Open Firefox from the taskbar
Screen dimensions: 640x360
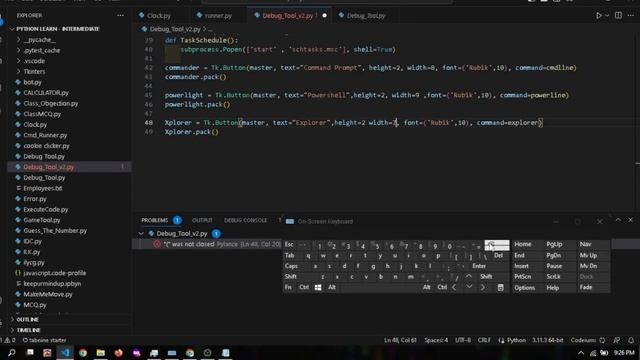point(118,353)
